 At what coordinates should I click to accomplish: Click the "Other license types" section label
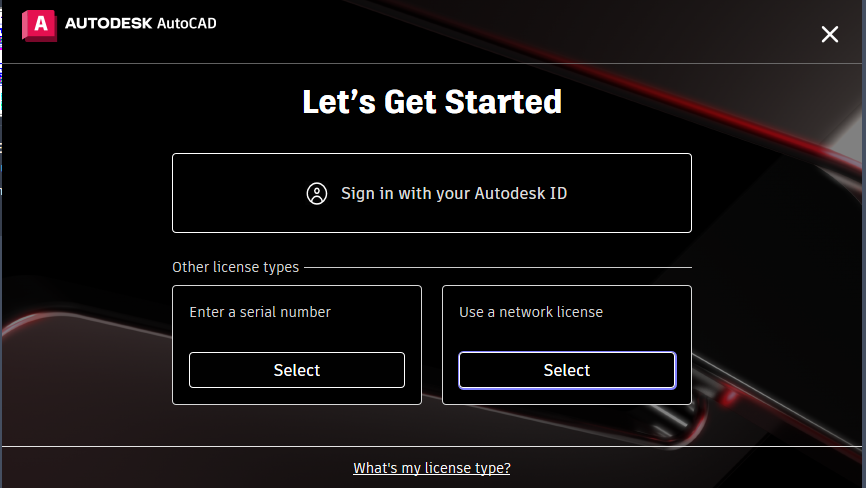click(x=235, y=267)
